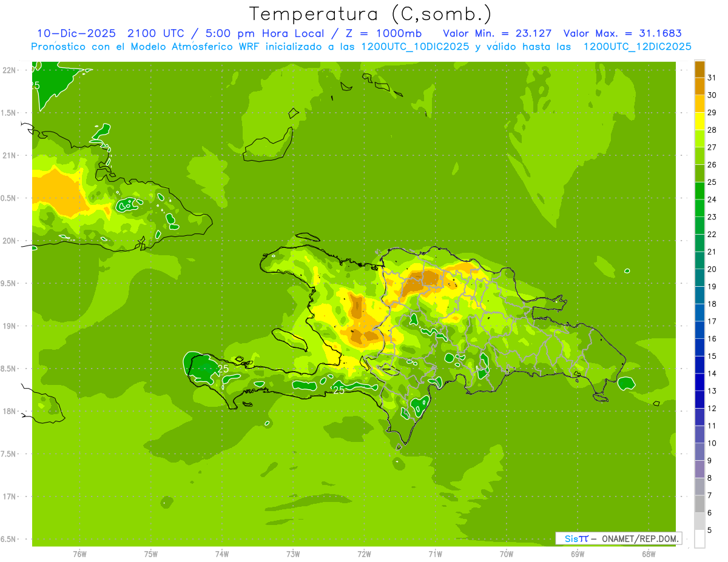Click the '74W' longitude axis label
The width and height of the screenshot is (728, 562).
(x=222, y=554)
